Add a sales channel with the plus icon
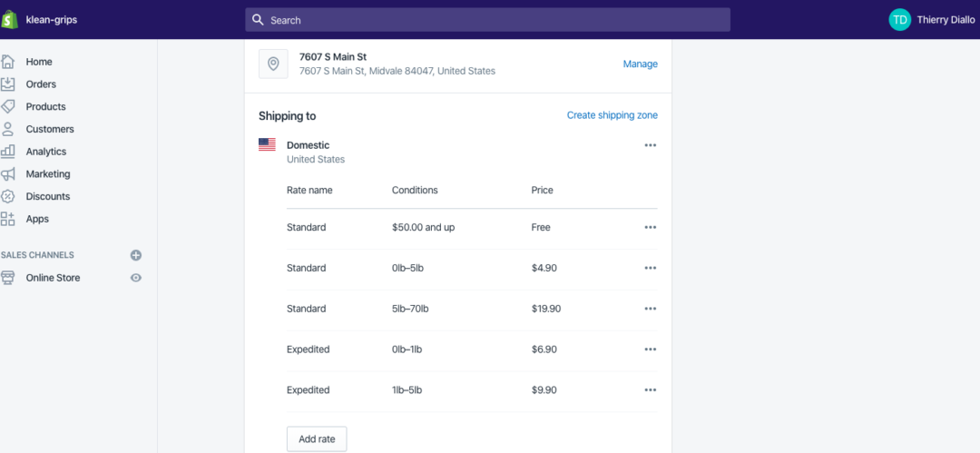The height and width of the screenshot is (453, 980). pyautogui.click(x=135, y=255)
